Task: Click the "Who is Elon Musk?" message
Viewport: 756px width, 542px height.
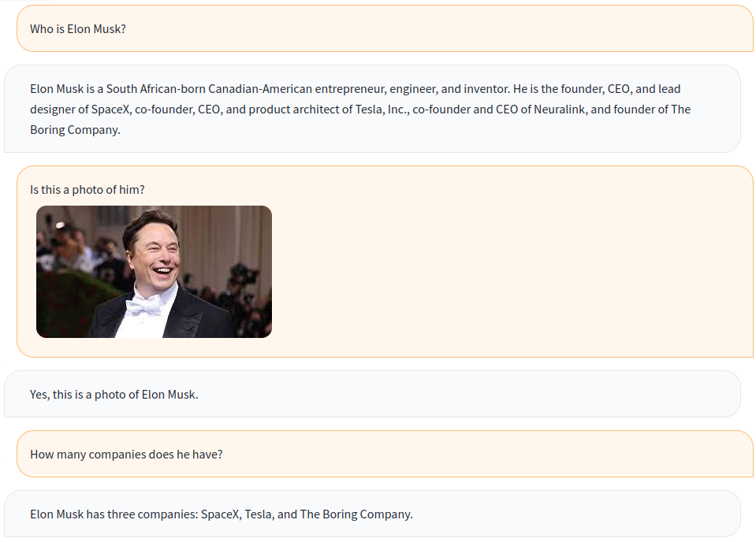Action: click(78, 29)
